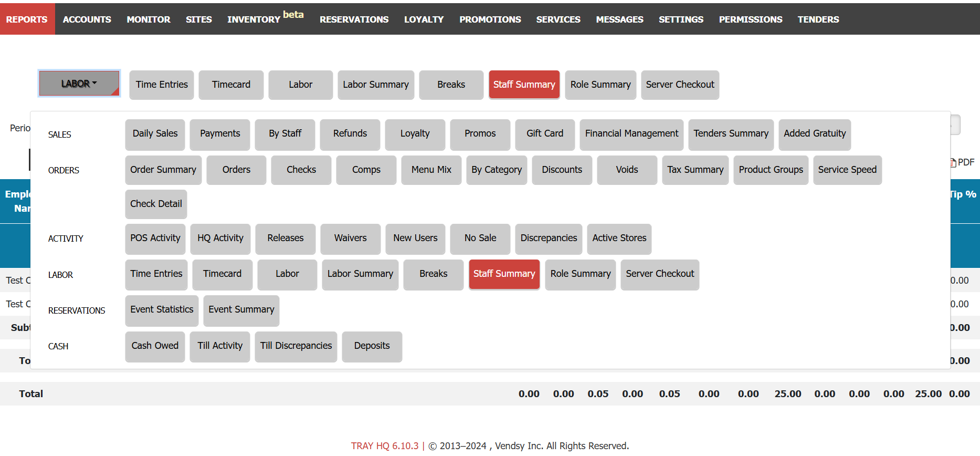Open the TENDERS menu in the top bar
Image resolution: width=980 pixels, height=456 pixels.
[x=818, y=19]
